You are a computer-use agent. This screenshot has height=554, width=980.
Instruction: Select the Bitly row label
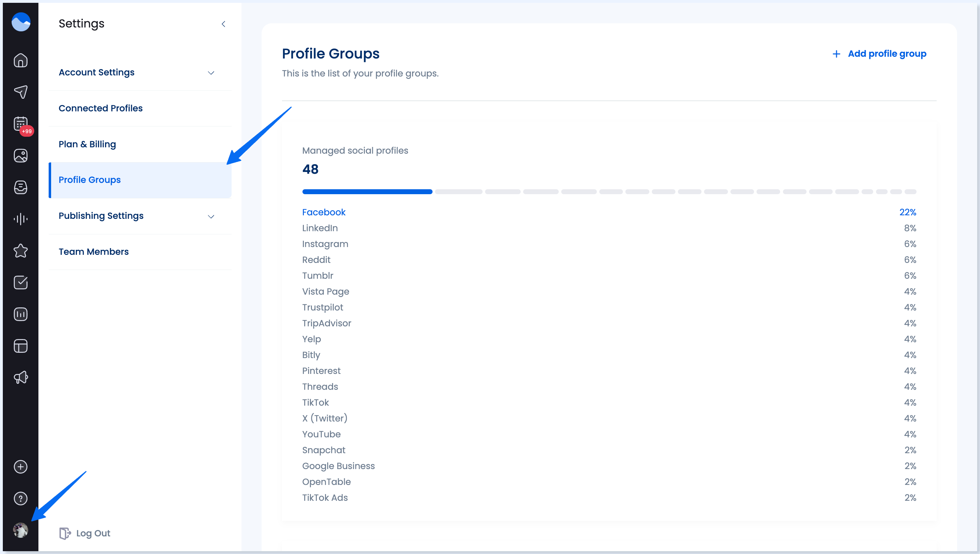pyautogui.click(x=311, y=355)
